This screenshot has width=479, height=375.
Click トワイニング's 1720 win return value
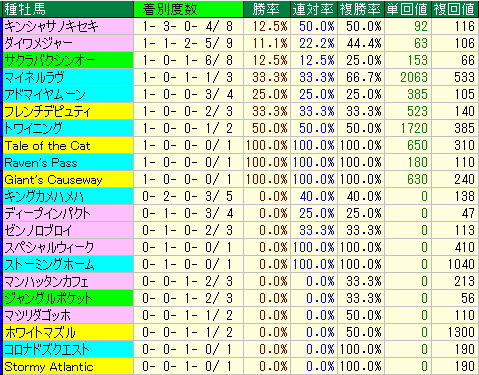415,128
